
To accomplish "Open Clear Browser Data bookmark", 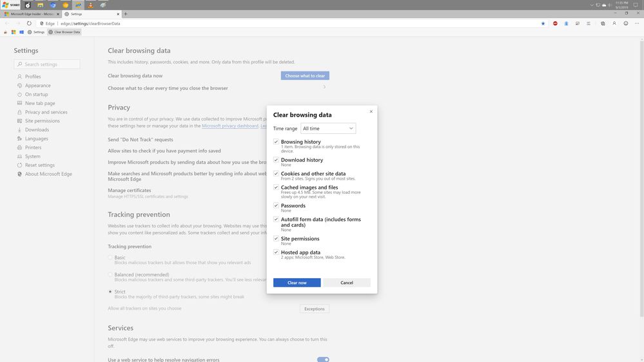I will [64, 32].
